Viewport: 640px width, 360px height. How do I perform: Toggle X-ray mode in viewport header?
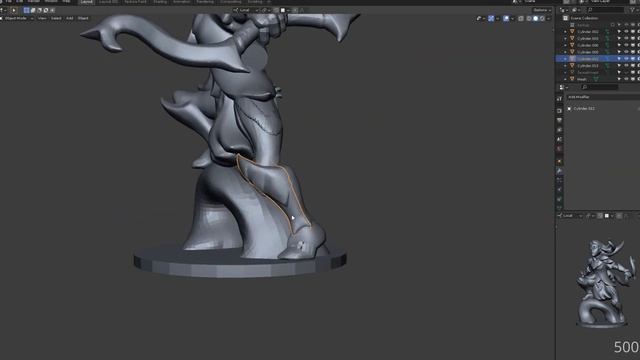tap(521, 18)
